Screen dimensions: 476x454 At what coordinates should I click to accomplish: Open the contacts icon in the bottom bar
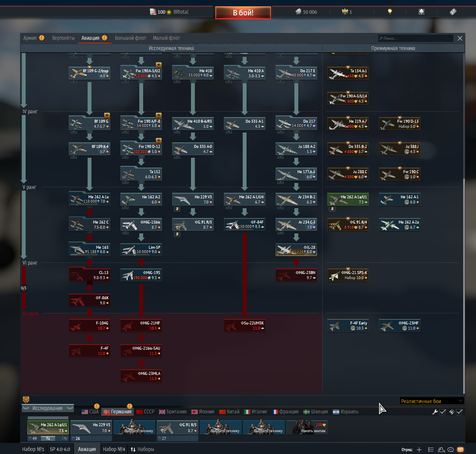pos(441,449)
